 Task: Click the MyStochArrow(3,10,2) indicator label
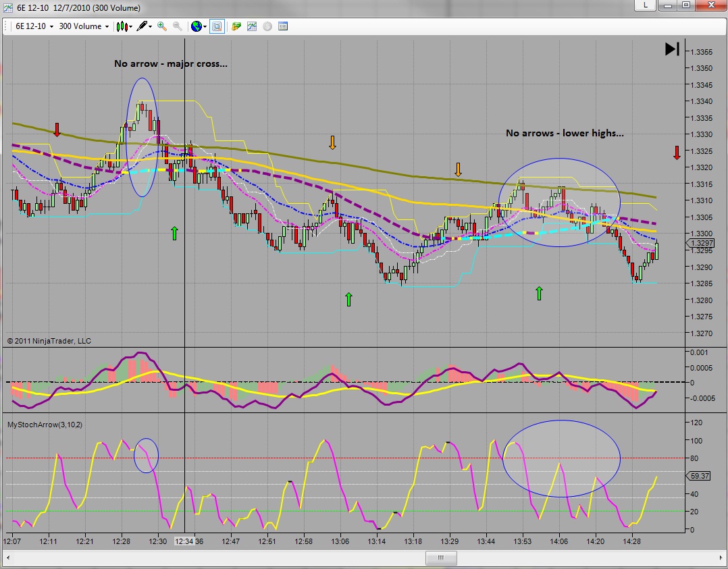click(45, 425)
